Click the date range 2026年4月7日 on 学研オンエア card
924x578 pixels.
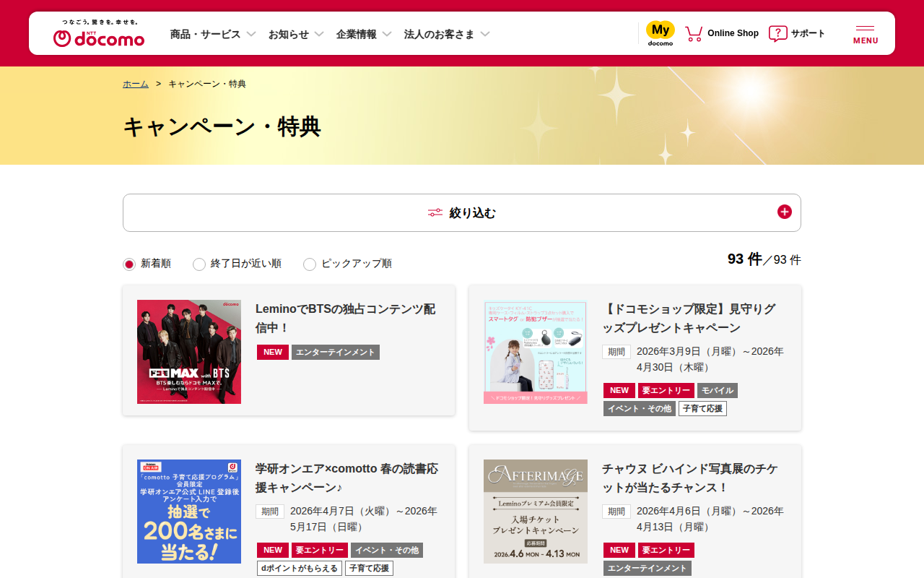364,519
